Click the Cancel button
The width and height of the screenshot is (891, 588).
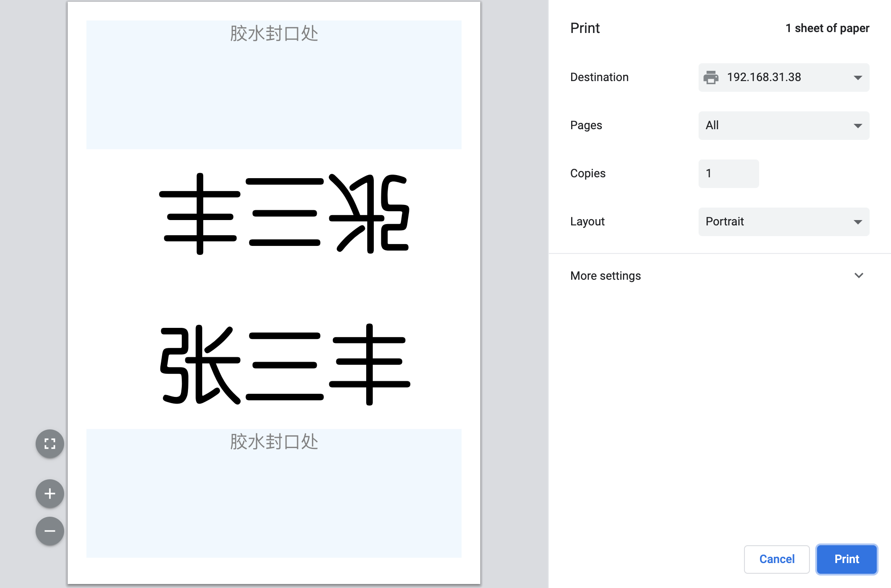777,558
